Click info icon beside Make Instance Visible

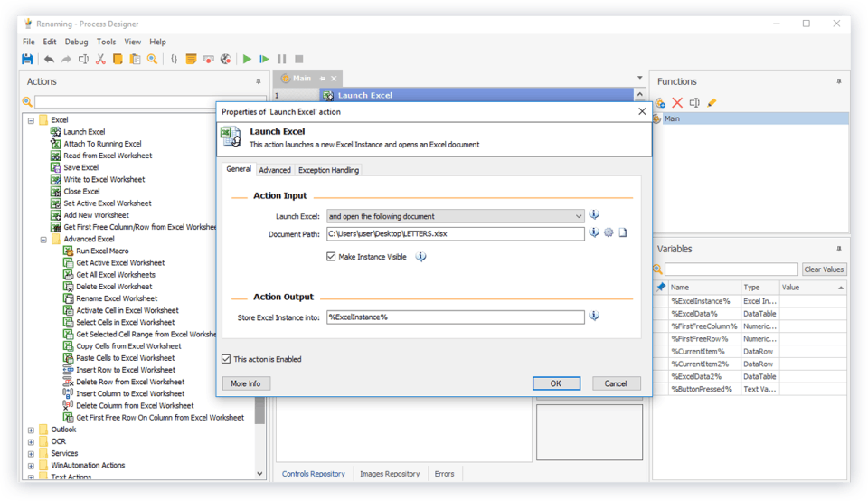tap(420, 256)
